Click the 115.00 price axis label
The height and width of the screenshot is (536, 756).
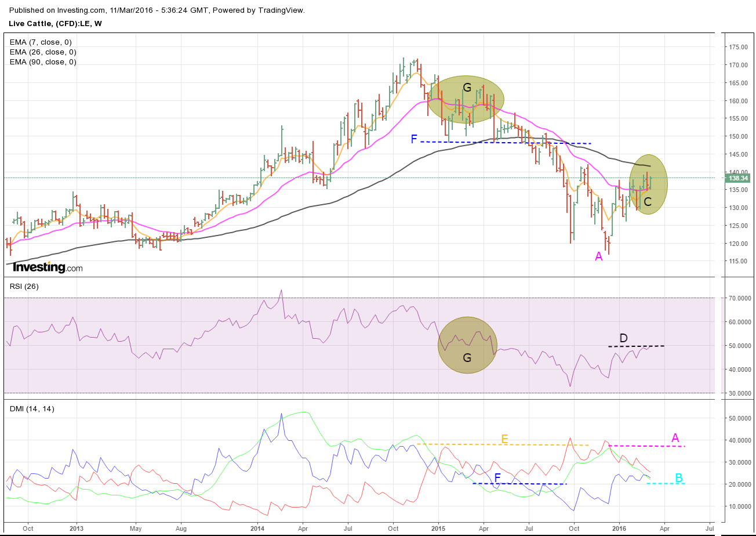click(739, 261)
